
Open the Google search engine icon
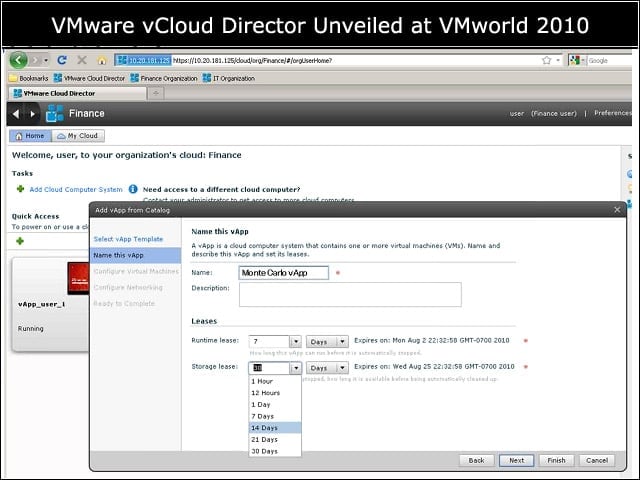click(x=575, y=60)
